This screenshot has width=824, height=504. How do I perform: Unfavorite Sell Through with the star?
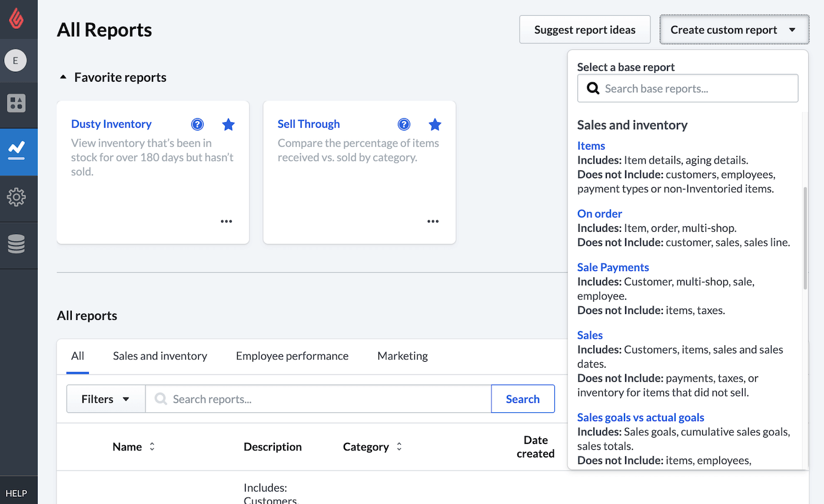(435, 124)
